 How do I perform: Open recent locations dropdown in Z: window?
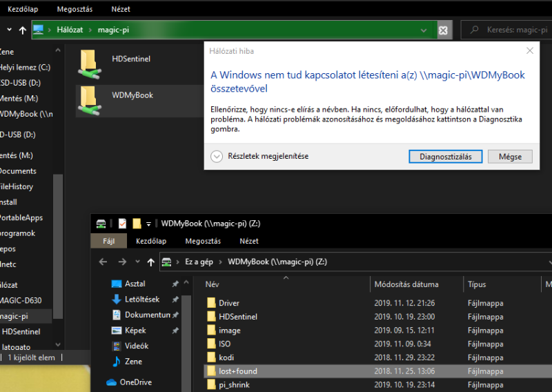137,262
